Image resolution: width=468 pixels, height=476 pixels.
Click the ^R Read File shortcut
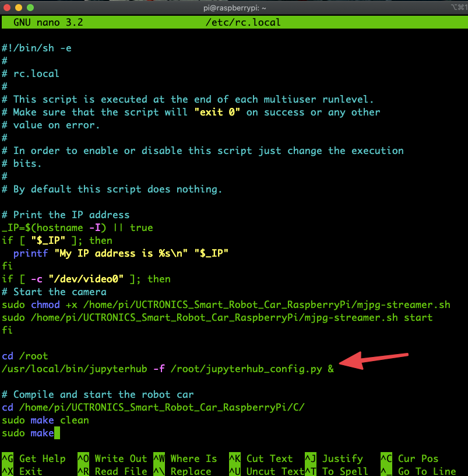click(112, 471)
